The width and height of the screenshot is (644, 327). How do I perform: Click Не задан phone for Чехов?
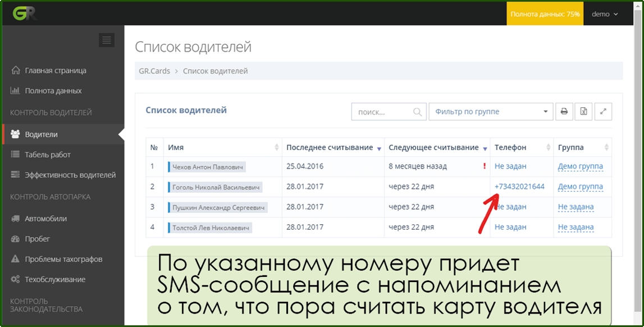pyautogui.click(x=510, y=166)
